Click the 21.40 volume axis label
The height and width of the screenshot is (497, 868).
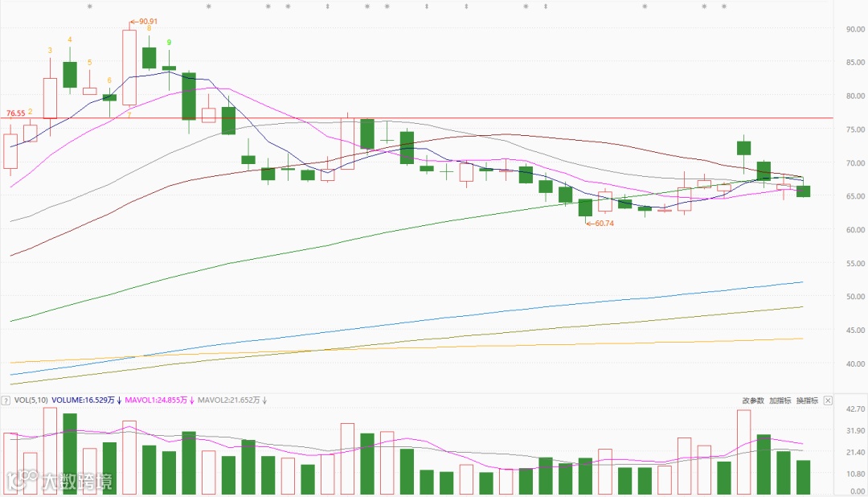click(x=855, y=452)
